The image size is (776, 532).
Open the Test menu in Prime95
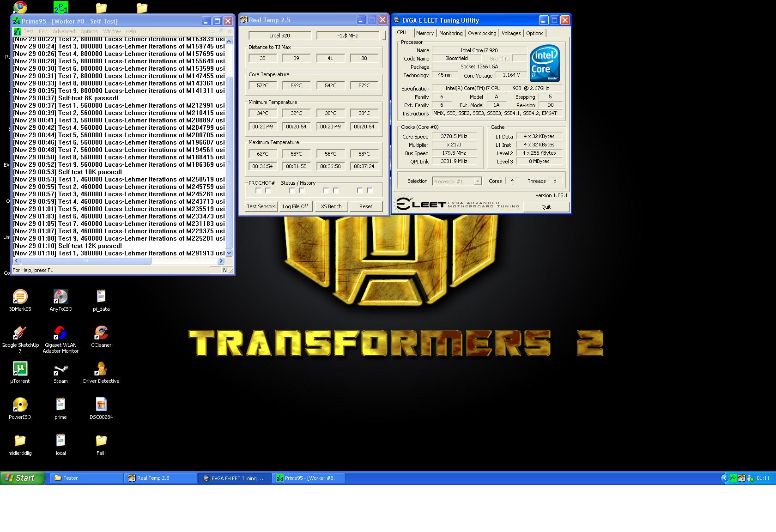tap(29, 31)
